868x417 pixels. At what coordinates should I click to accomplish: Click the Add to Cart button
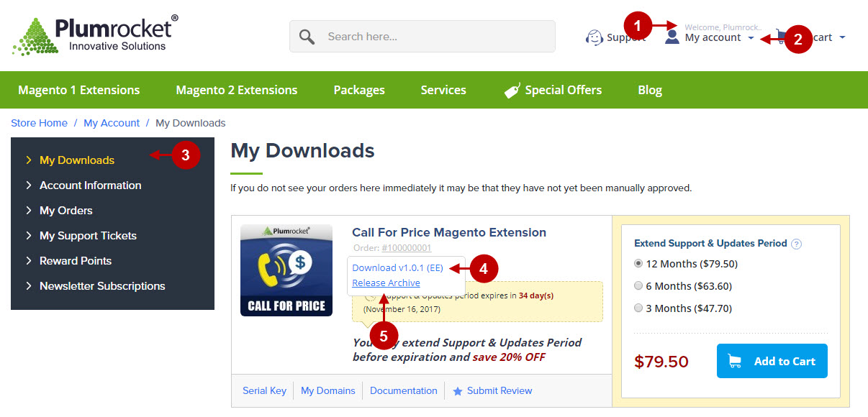click(x=772, y=361)
